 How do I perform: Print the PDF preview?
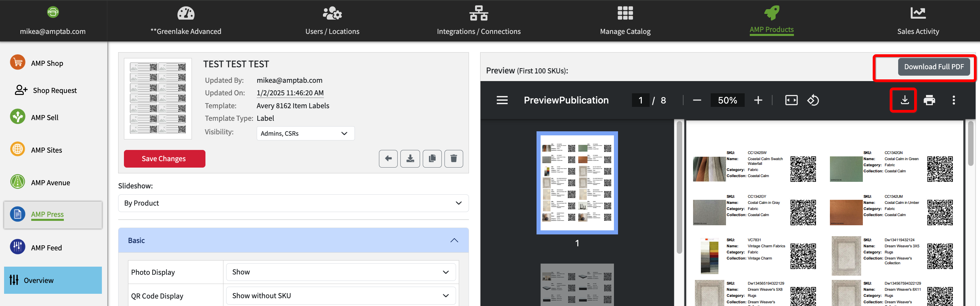pyautogui.click(x=929, y=100)
